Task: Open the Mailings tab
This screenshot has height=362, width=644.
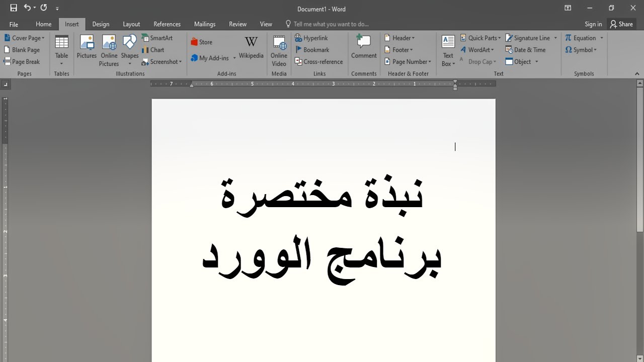Action: pos(205,24)
